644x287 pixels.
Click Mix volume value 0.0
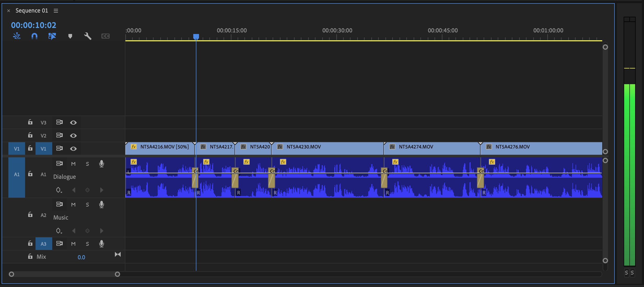click(x=81, y=257)
